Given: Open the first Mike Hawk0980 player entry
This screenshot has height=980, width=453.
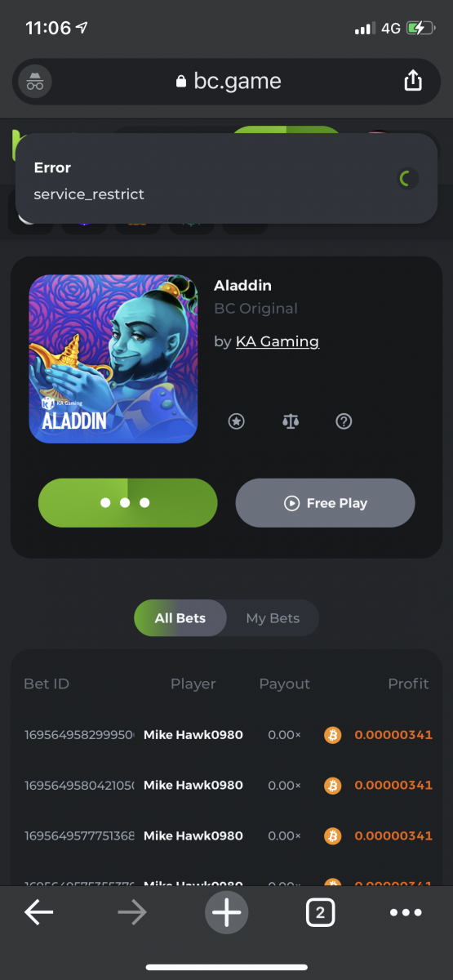Looking at the screenshot, I should coord(193,735).
